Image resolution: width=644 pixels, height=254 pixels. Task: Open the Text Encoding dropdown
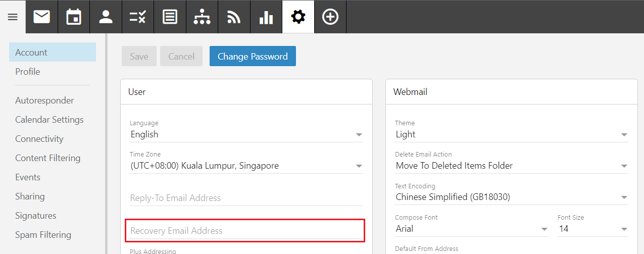click(x=511, y=197)
